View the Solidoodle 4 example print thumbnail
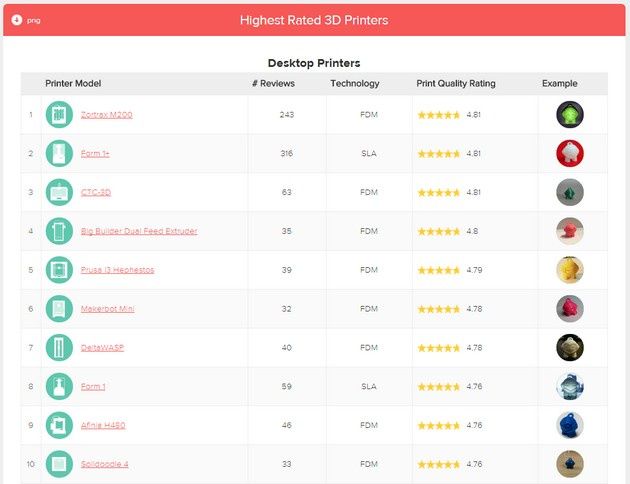The width and height of the screenshot is (630, 484). point(570,464)
